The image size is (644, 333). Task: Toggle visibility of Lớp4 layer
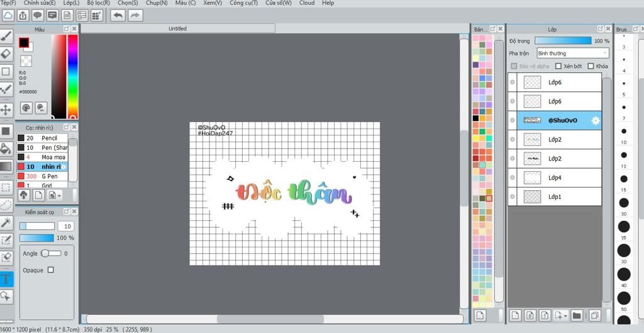pyautogui.click(x=512, y=178)
